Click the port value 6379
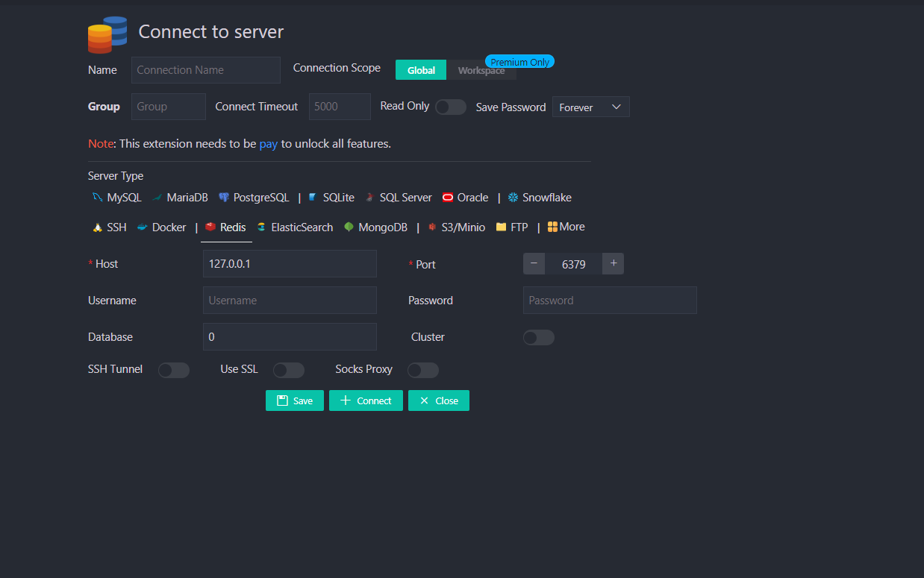Image resolution: width=924 pixels, height=578 pixels. click(x=573, y=264)
